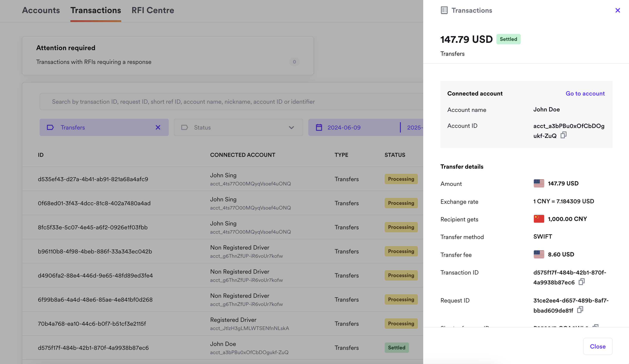Viewport: 629px width, 364px height.
Task: Copy the partially hidden short reference ID
Action: pyautogui.click(x=596, y=325)
